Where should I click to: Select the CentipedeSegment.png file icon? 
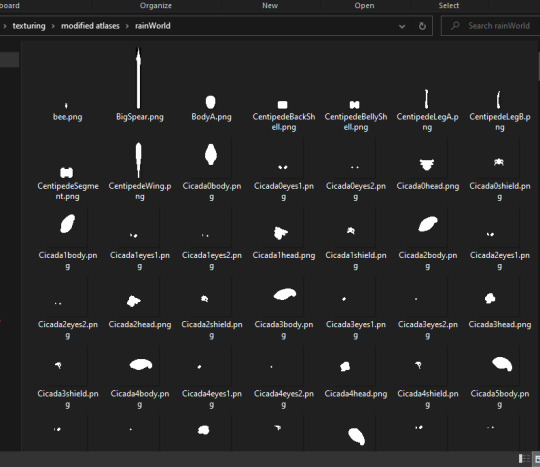(x=66, y=172)
